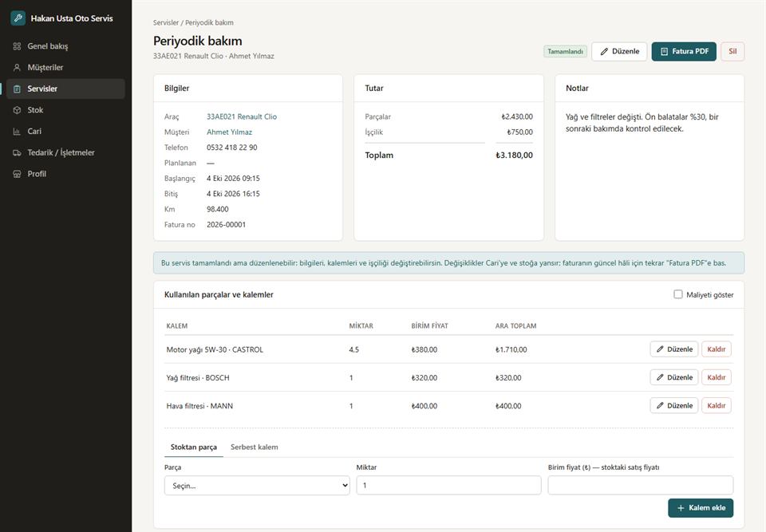
Task: Click the pencil icon in the Yağ filtresi row
Action: [x=660, y=377]
